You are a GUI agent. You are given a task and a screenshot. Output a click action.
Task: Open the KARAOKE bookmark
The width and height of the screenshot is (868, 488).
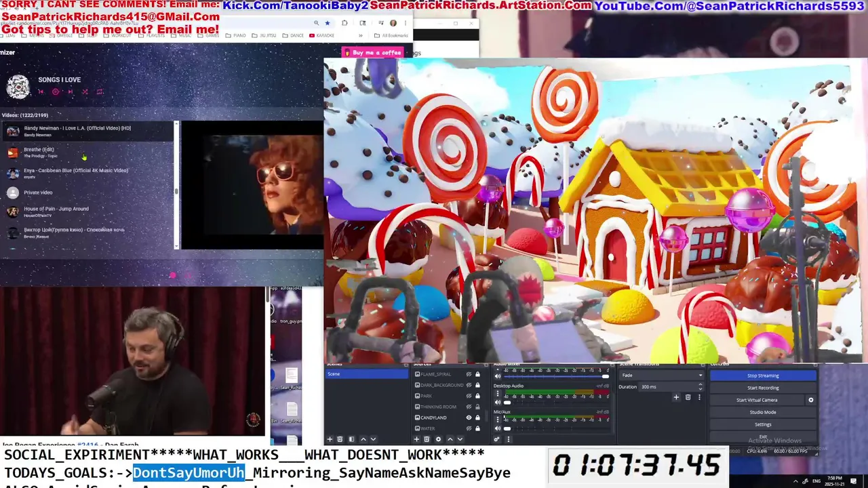[x=322, y=35]
